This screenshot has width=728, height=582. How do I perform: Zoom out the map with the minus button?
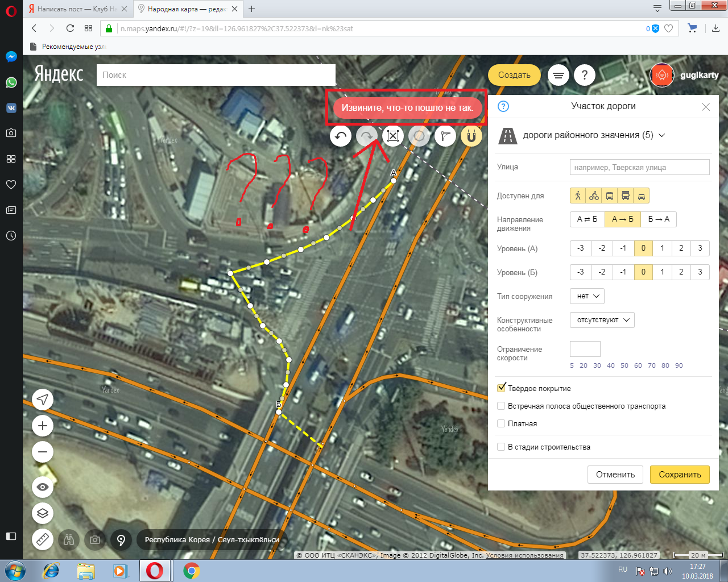(x=43, y=452)
